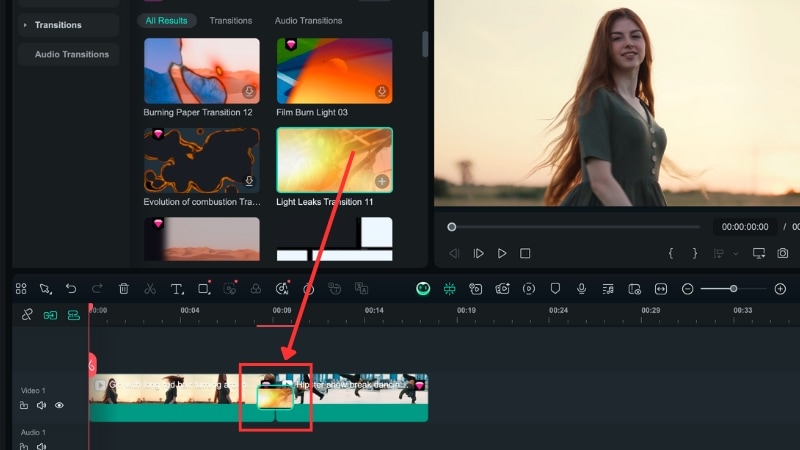Adjust the timeline zoom slider handle

(x=733, y=289)
